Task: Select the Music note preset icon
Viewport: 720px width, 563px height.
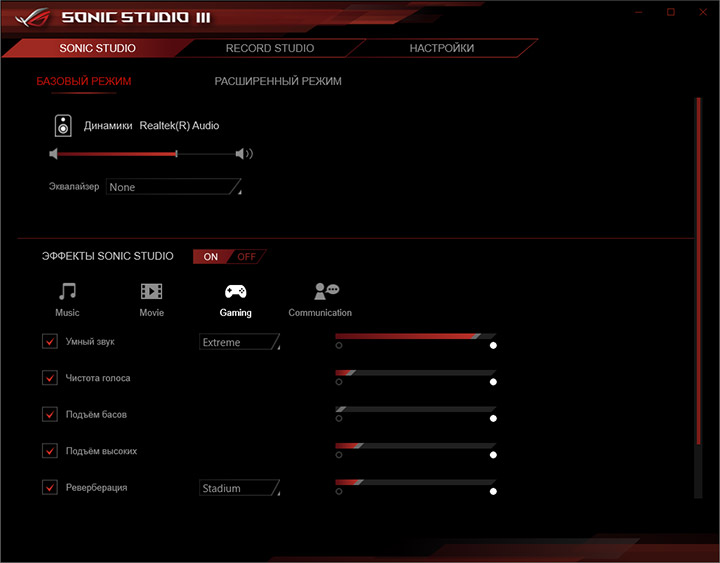Action: click(x=68, y=291)
